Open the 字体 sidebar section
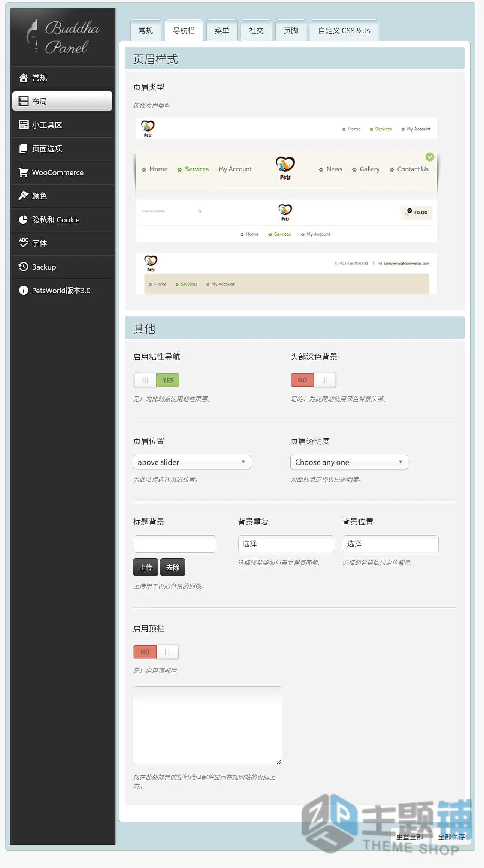Screen dimensions: 484x868 click(x=62, y=243)
